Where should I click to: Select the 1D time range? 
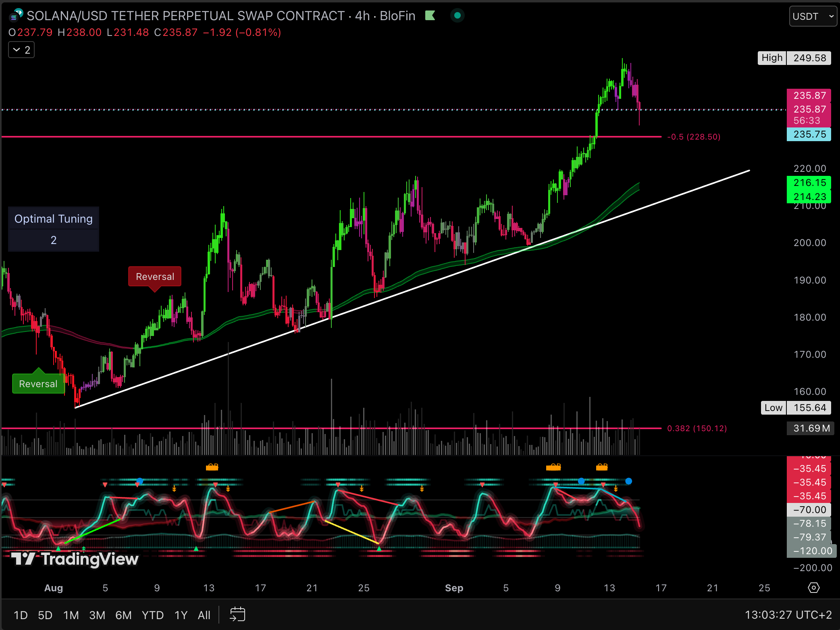point(21,615)
